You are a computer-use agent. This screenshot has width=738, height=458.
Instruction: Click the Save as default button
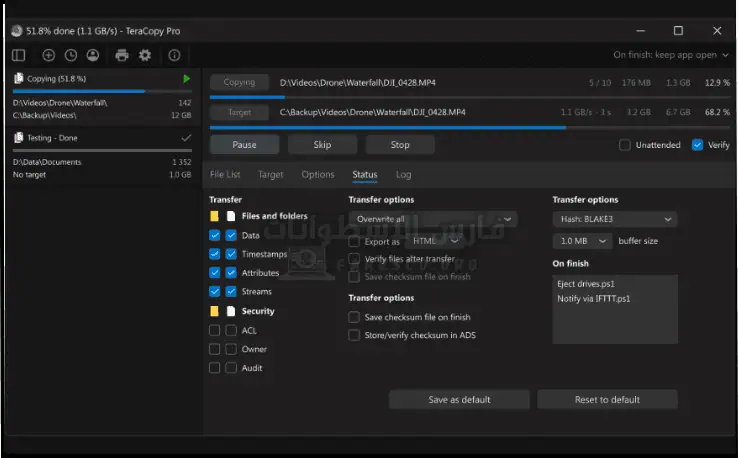[x=459, y=399]
